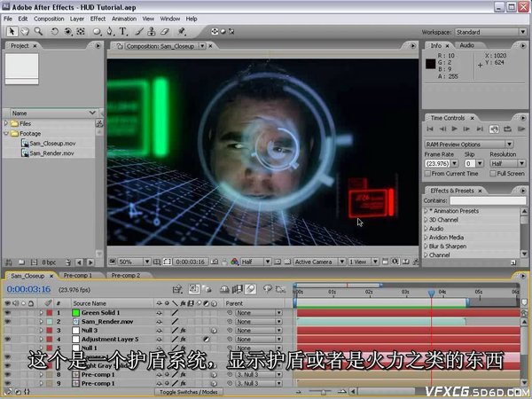
Task: Select the Horizontal Type tool
Action: click(x=123, y=31)
